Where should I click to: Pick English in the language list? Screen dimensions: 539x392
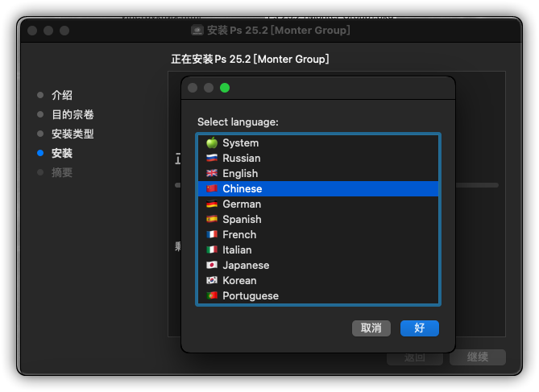[x=318, y=173]
